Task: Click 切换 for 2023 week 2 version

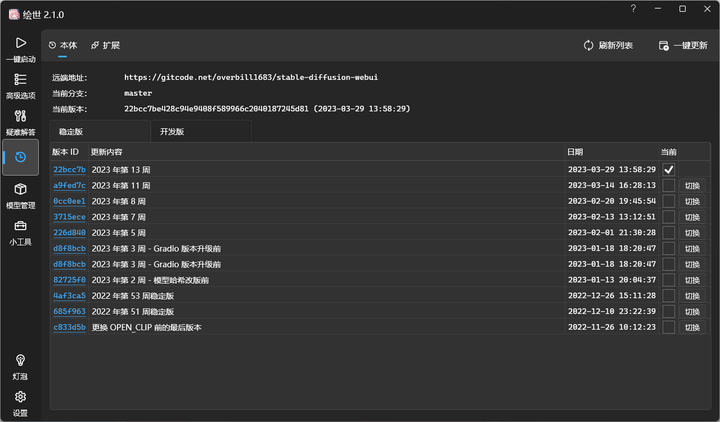Action: click(692, 280)
